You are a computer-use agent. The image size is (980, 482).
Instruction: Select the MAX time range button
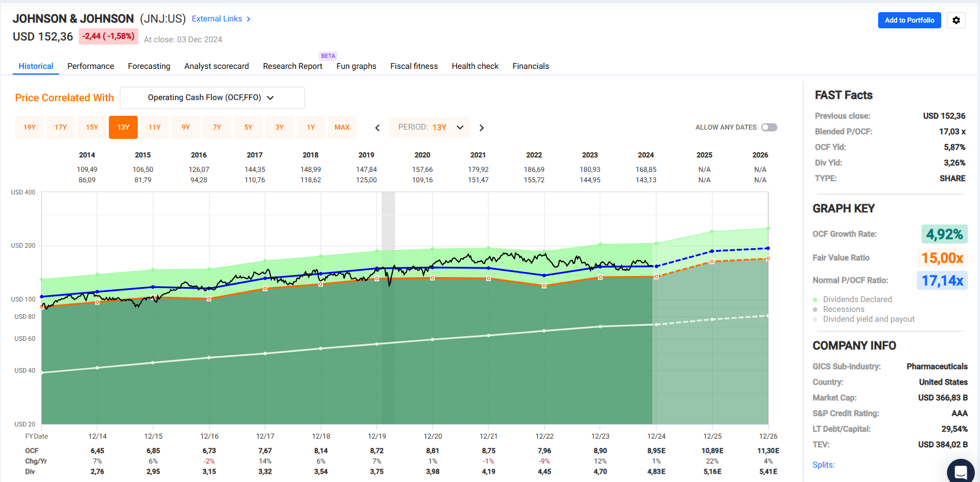point(342,127)
